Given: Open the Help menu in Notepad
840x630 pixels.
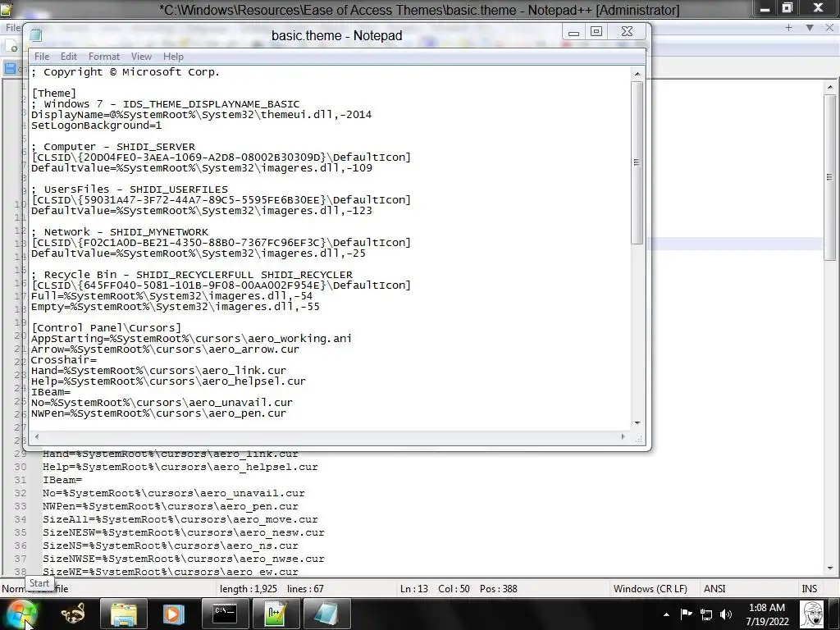Looking at the screenshot, I should click(173, 57).
